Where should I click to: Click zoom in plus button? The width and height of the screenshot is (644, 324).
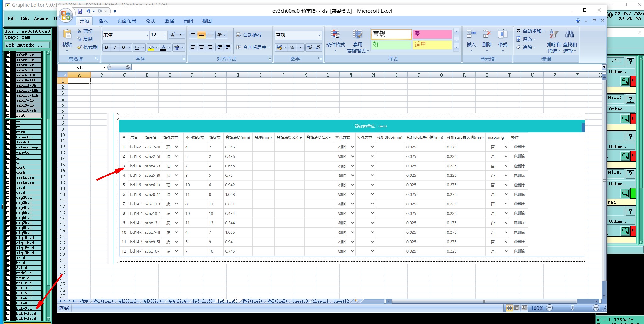(x=596, y=308)
